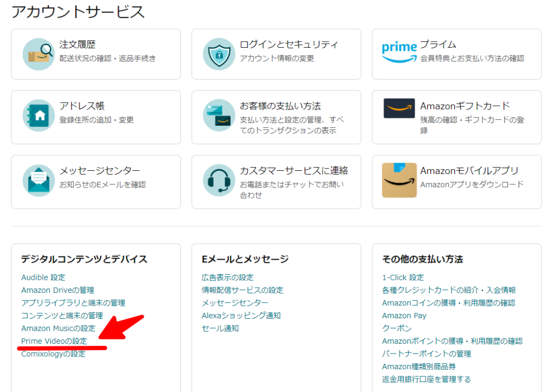
Task: Click the Amazonモバイルアプリ box icon
Action: pyautogui.click(x=399, y=181)
